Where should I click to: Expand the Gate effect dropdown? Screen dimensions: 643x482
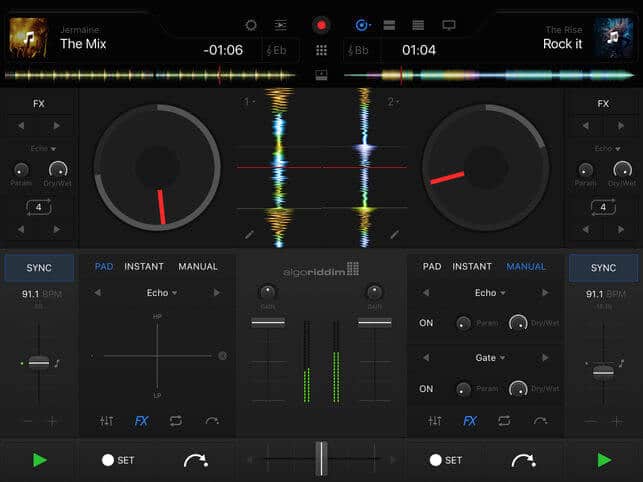(489, 357)
